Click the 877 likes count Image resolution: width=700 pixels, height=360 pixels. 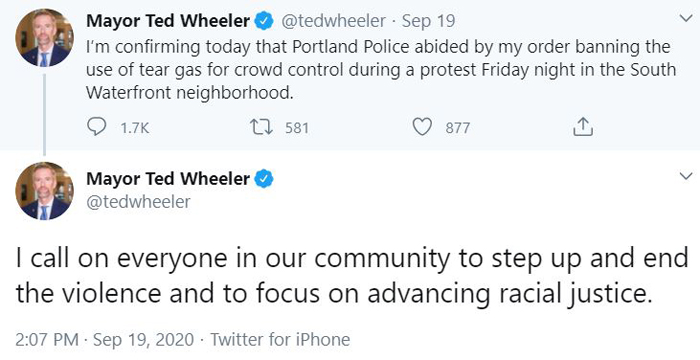[x=458, y=128]
